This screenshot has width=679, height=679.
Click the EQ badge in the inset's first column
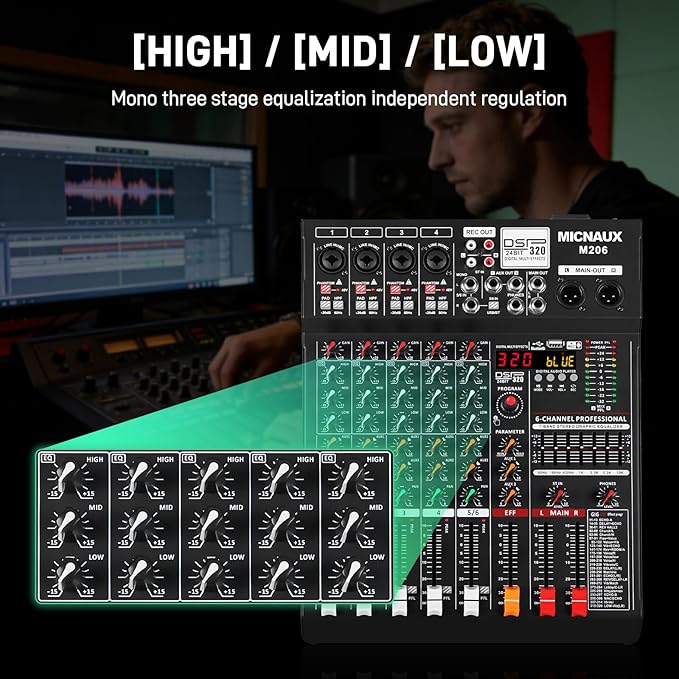(47, 458)
